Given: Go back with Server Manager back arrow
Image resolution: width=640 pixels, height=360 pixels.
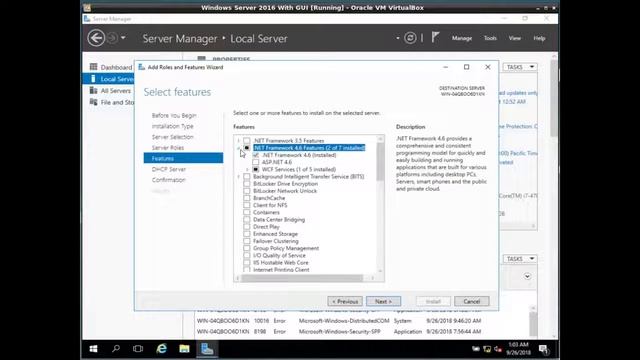Looking at the screenshot, I should point(96,38).
